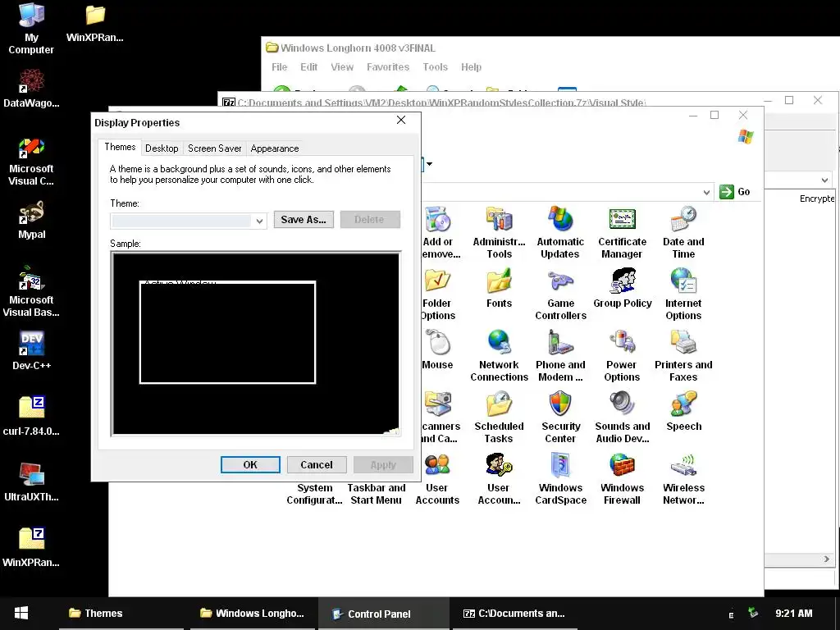Click Save As button for theme
This screenshot has height=630, width=840.
click(304, 220)
